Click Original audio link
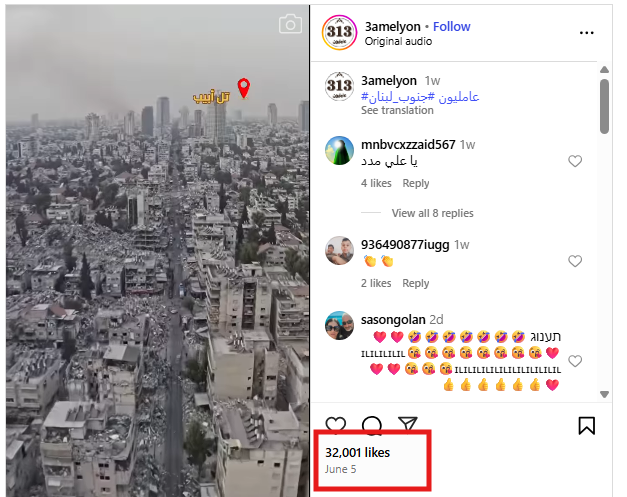 click(398, 42)
